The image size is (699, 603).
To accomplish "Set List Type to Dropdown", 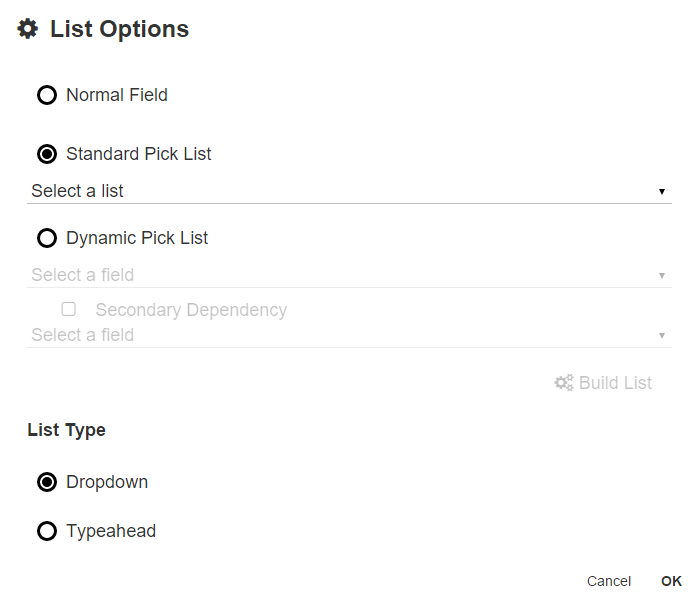I will tap(47, 482).
